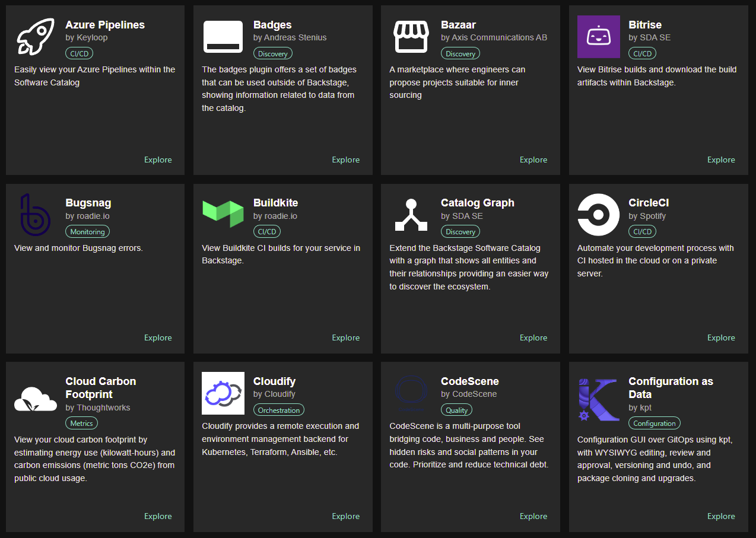The image size is (756, 538).
Task: Click the green Buildkite logo
Action: click(223, 215)
